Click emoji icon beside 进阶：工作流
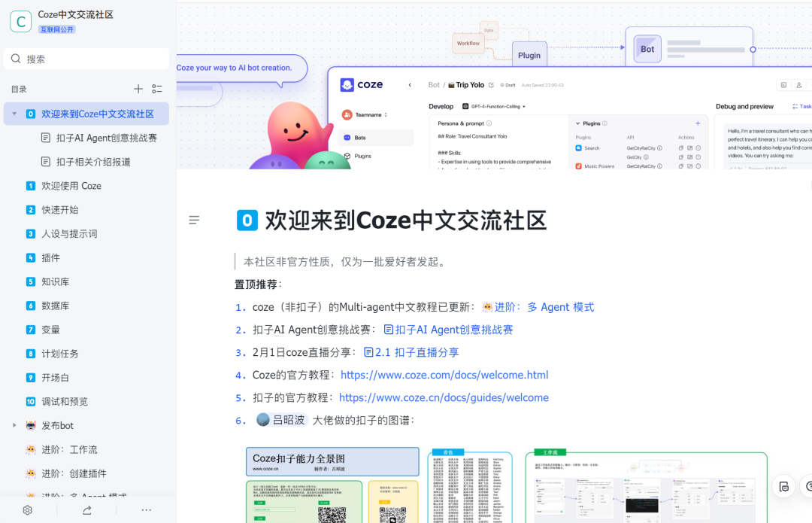This screenshot has height=523, width=812. (x=31, y=449)
